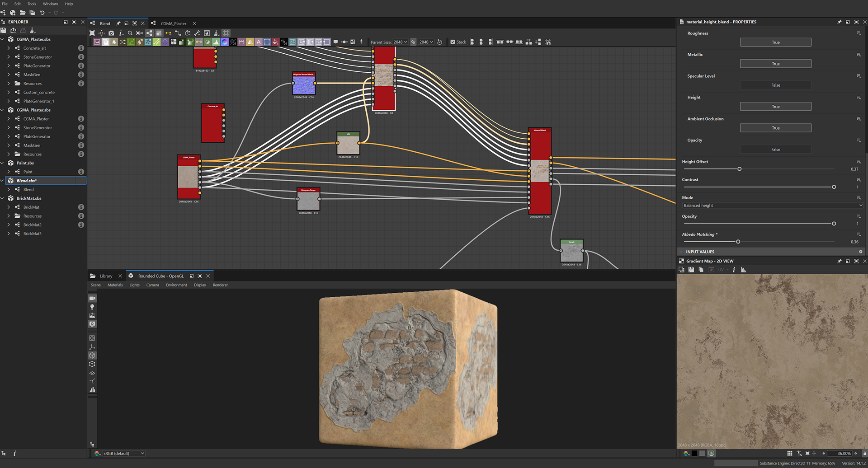The image size is (868, 468).
Task: Collapse the INPUT VALUES section
Action: [x=681, y=252]
